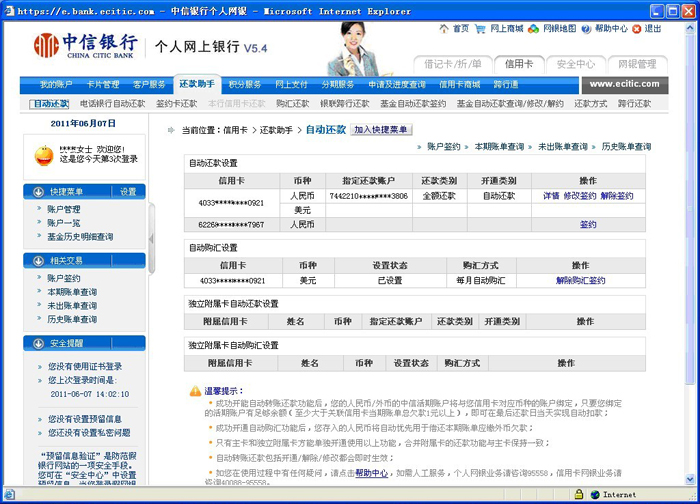
Task: Click the 网银地图 site map icon
Action: click(x=532, y=29)
